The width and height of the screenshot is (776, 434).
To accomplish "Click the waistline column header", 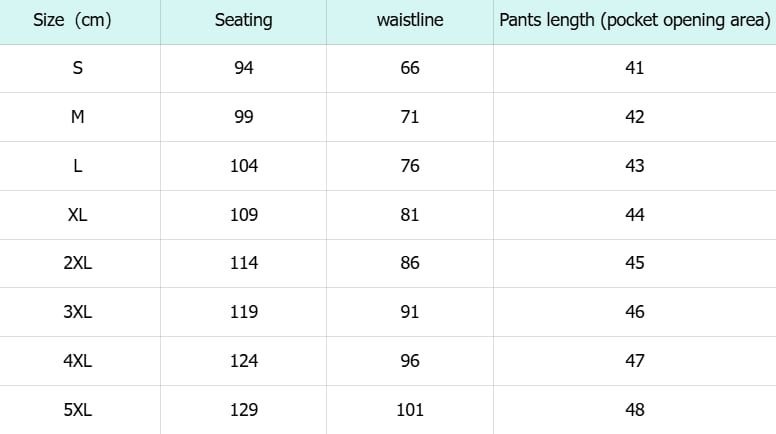I will point(410,20).
